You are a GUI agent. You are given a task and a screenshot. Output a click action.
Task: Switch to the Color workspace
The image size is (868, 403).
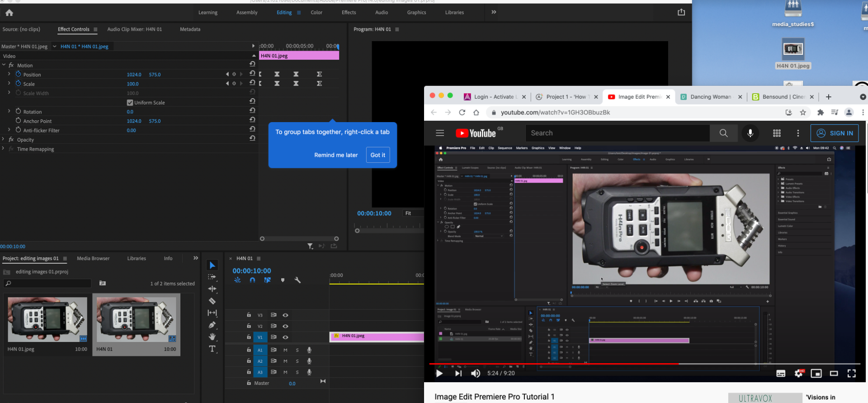click(316, 13)
